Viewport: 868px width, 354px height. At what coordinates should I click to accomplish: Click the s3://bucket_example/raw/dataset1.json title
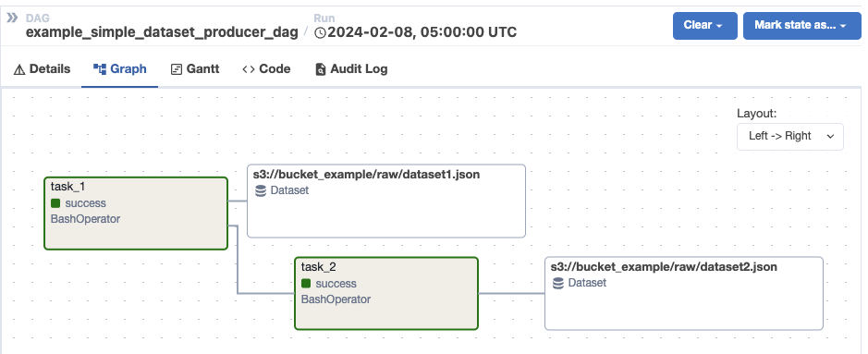[x=366, y=175]
